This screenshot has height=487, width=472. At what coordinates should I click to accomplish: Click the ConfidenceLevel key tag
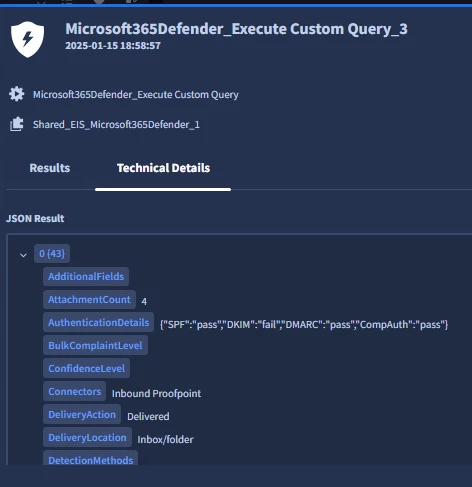click(x=87, y=368)
